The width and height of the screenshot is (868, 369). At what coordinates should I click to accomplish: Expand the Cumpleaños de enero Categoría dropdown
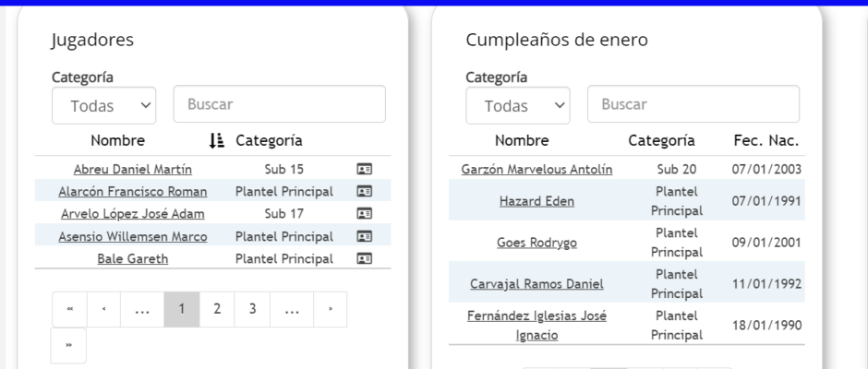[x=518, y=105]
